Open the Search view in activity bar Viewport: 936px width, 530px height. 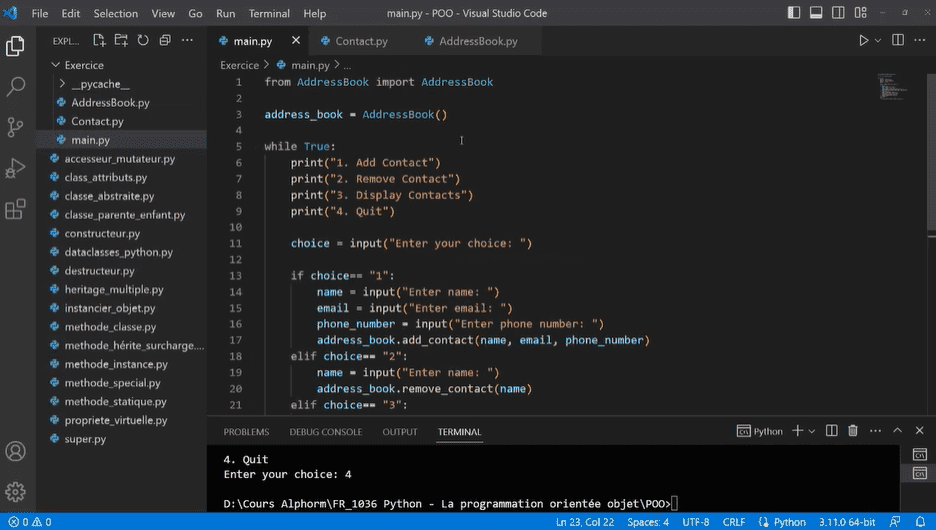16,87
